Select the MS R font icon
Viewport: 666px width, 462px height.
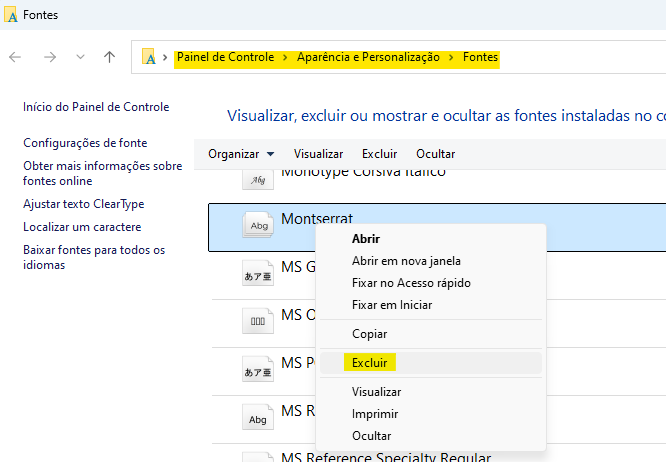(x=258, y=417)
